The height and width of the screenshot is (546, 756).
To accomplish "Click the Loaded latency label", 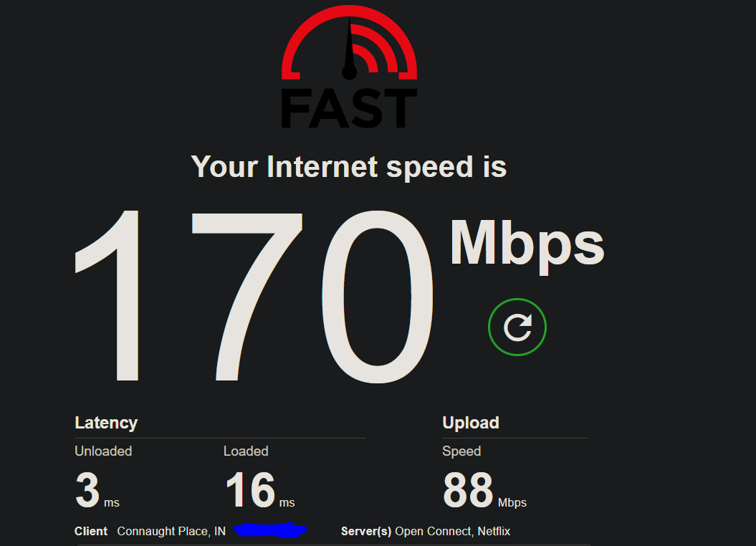I will 246,451.
